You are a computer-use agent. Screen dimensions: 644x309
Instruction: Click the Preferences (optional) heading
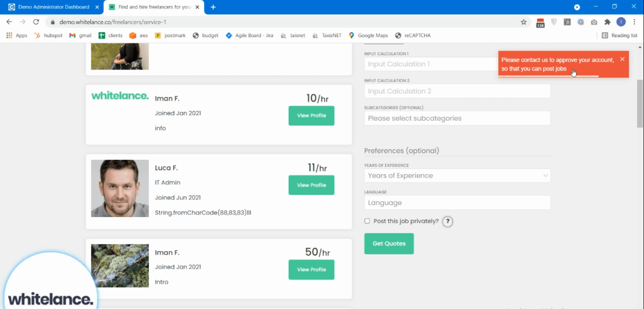point(402,151)
